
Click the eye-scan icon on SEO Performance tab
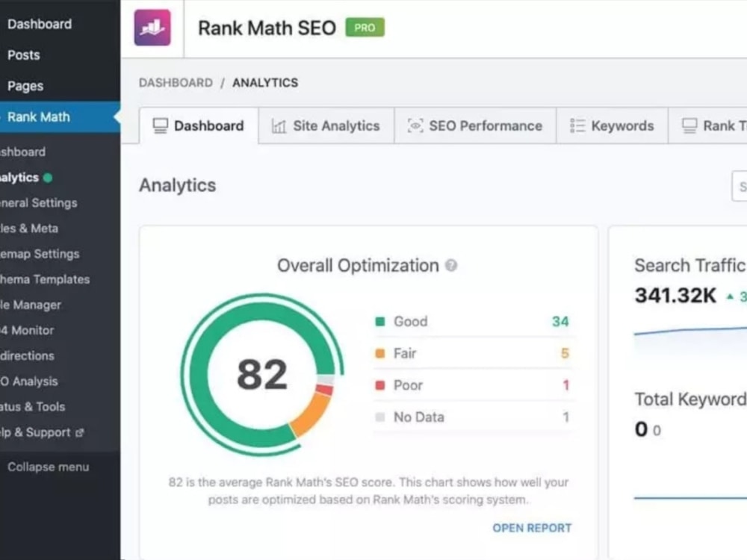415,125
